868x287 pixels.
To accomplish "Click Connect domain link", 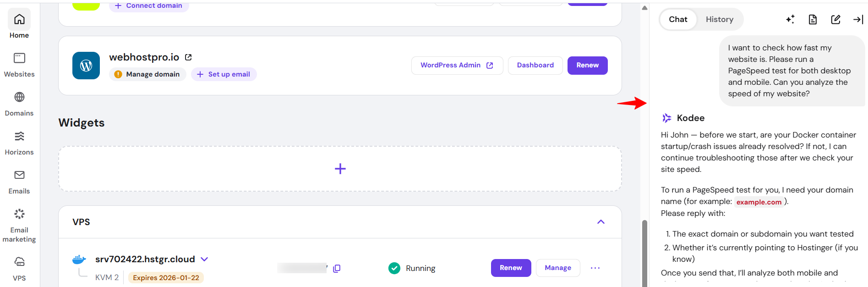I will [x=149, y=6].
